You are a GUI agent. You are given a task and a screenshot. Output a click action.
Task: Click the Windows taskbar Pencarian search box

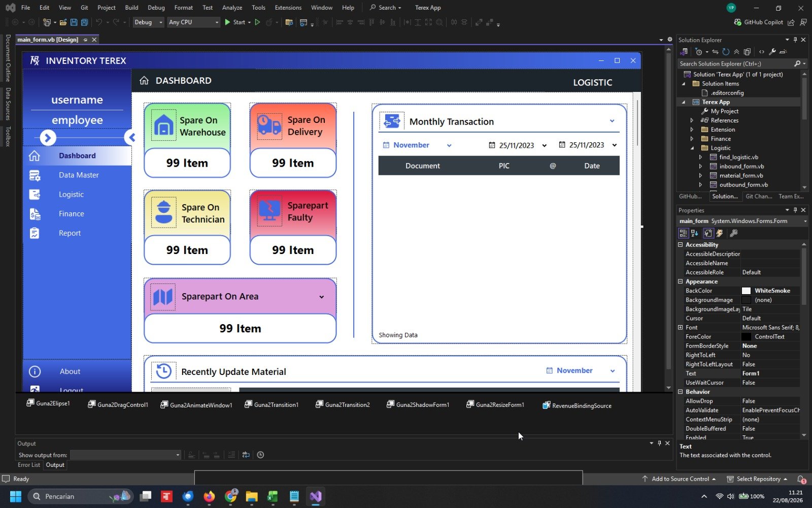click(x=80, y=496)
